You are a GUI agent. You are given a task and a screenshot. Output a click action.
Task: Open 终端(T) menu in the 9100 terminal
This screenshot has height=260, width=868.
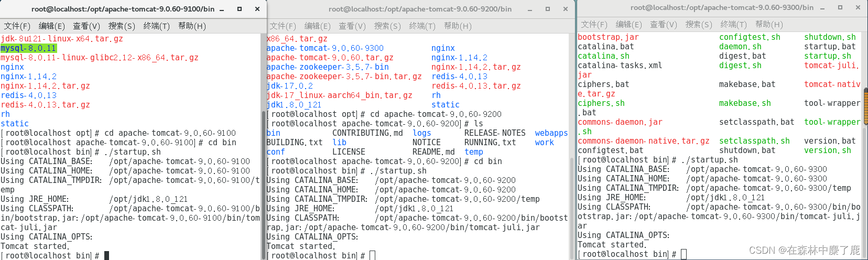[x=157, y=26]
